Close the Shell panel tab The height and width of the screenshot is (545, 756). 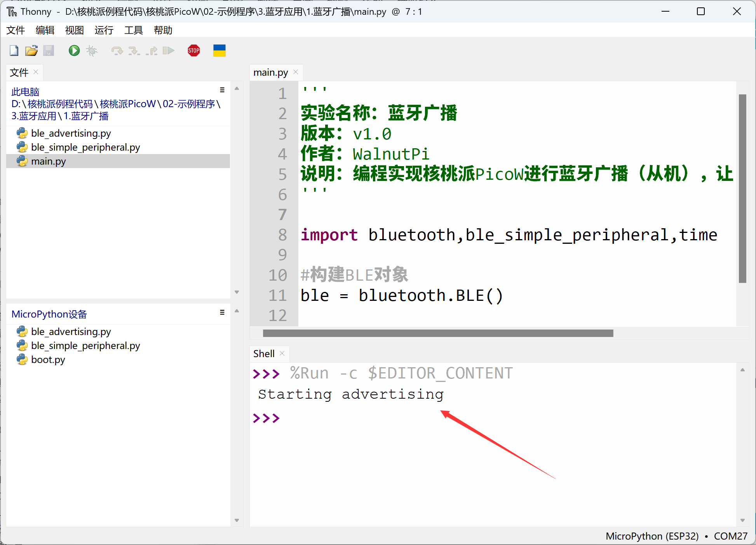coord(282,353)
